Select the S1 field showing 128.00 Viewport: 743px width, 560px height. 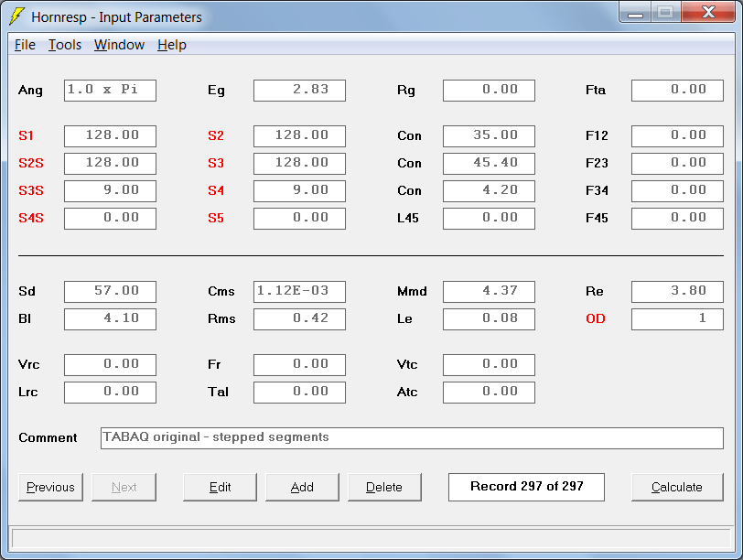click(x=110, y=136)
